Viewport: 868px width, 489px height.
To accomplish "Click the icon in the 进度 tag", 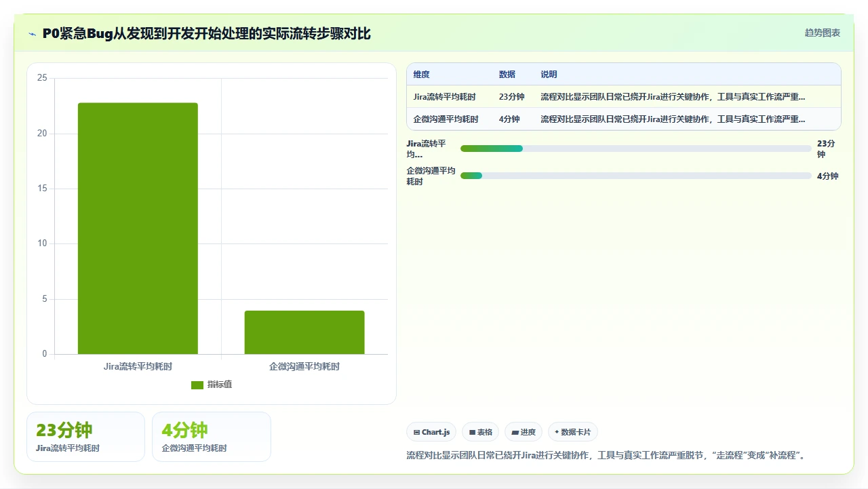I will pyautogui.click(x=515, y=432).
